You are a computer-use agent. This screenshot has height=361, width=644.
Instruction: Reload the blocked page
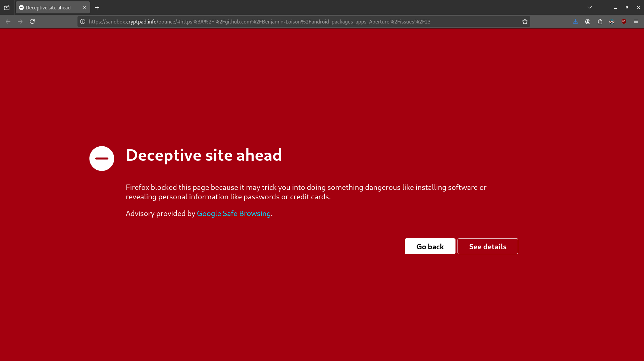(32, 21)
